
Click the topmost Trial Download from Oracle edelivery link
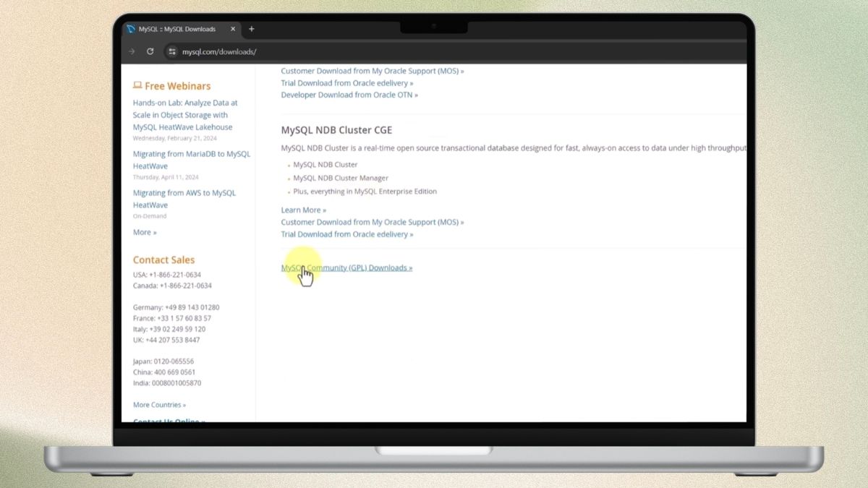point(347,83)
